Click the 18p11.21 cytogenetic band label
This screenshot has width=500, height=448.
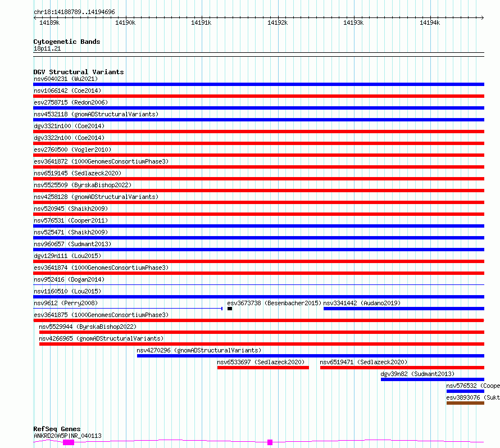click(x=47, y=48)
